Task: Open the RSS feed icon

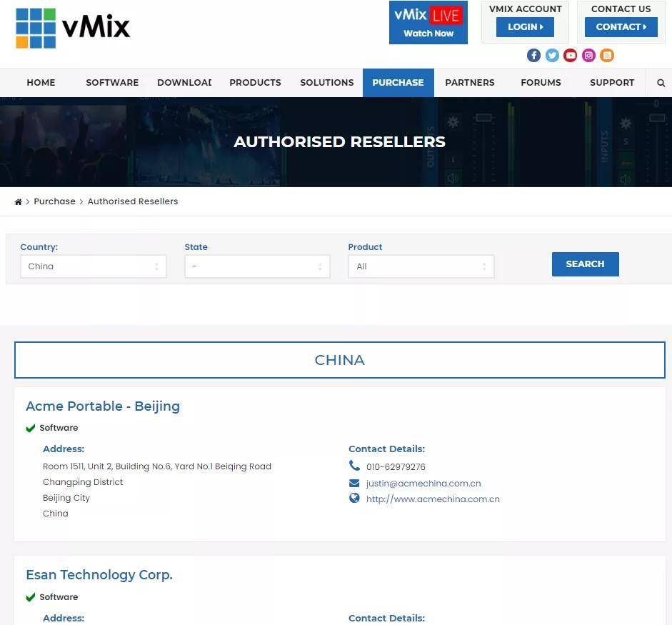Action: pyautogui.click(x=607, y=55)
